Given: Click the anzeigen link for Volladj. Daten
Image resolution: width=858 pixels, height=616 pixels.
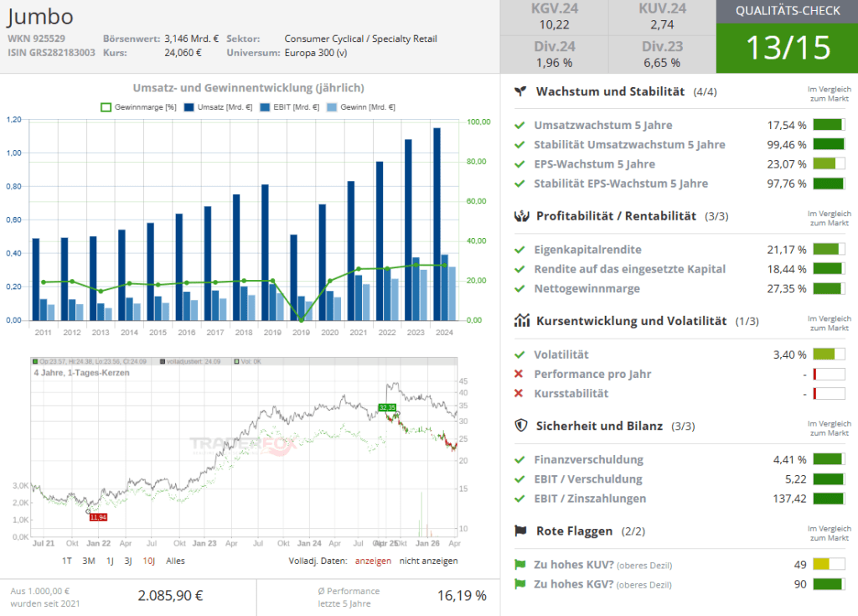Looking at the screenshot, I should (x=373, y=561).
